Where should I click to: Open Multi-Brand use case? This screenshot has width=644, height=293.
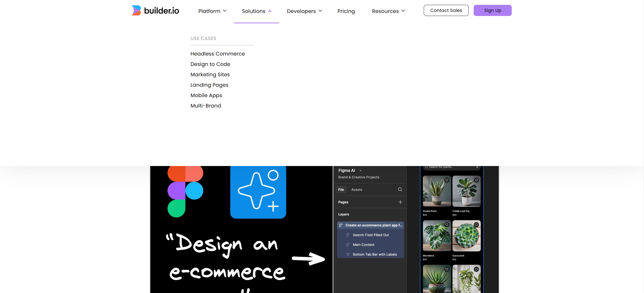[x=206, y=106]
